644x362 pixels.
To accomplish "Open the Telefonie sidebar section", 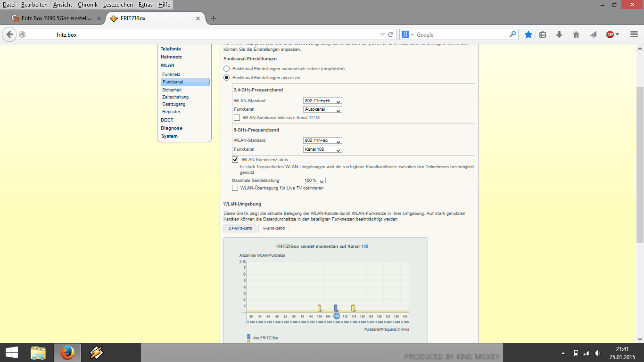I will (x=171, y=49).
